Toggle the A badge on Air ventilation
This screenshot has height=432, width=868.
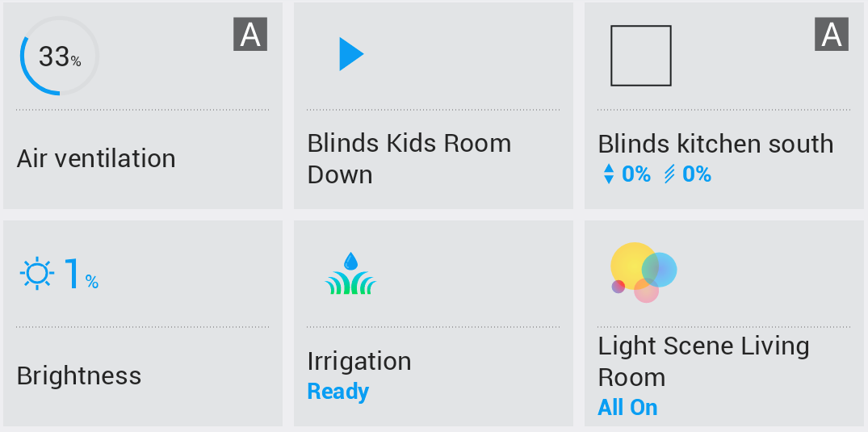(250, 35)
